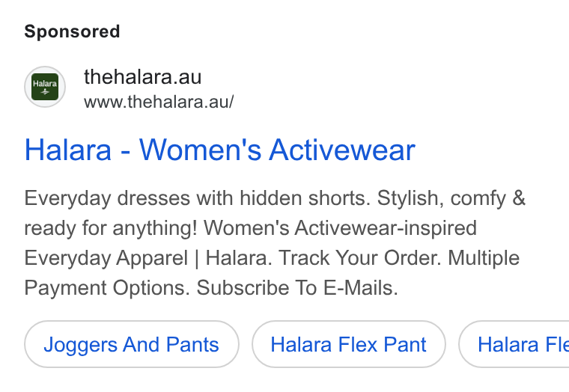The image size is (569, 392).
Task: Click the "Stylish, comfy &" phrase
Action: coord(451,198)
